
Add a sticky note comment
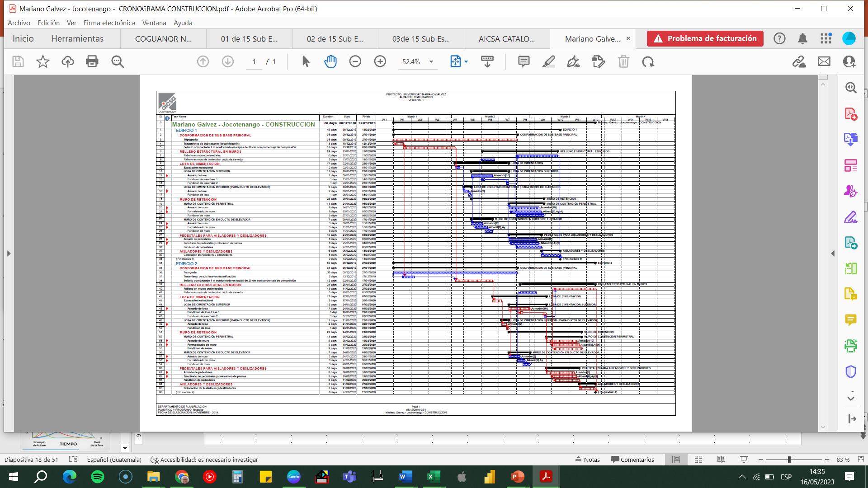pos(524,62)
